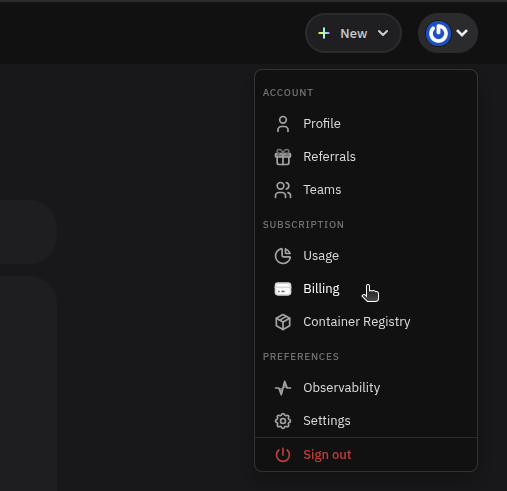Click the New button label
The width and height of the screenshot is (507, 491).
point(354,34)
